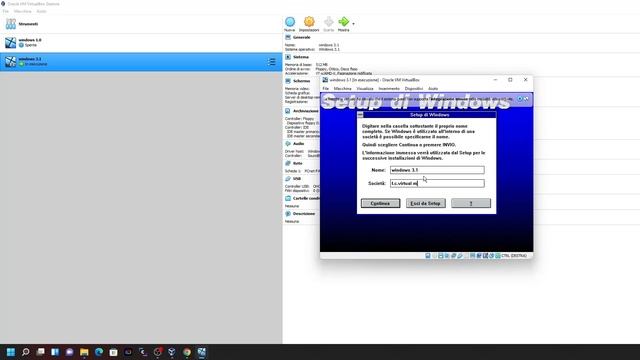Click the Schermo section header icon
The image size is (640, 360).
(288, 81)
